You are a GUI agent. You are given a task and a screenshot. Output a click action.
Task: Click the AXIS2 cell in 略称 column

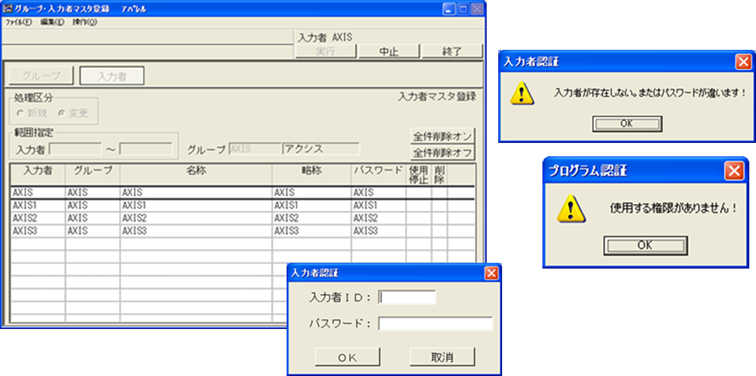pyautogui.click(x=311, y=218)
